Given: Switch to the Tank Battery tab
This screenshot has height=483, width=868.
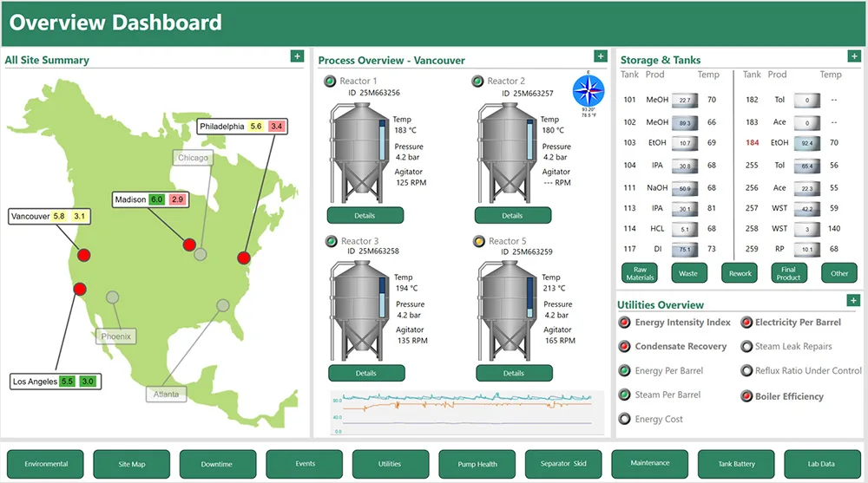Looking at the screenshot, I should point(735,465).
